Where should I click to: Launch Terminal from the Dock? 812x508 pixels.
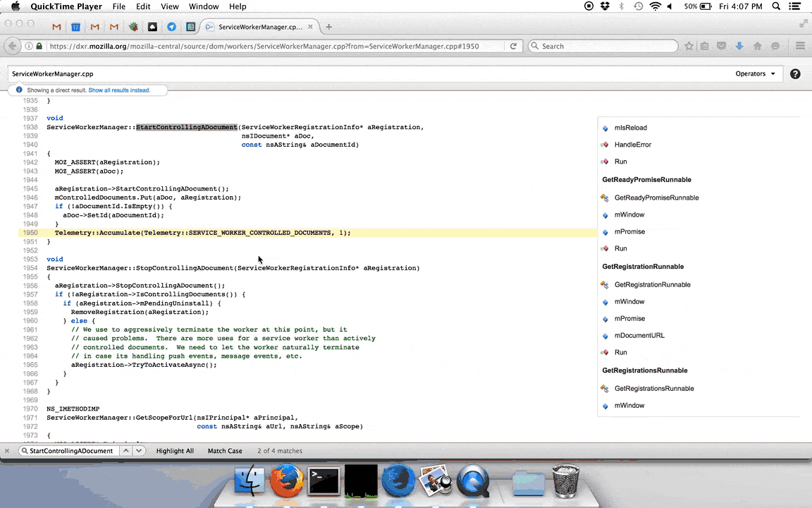pyautogui.click(x=324, y=480)
